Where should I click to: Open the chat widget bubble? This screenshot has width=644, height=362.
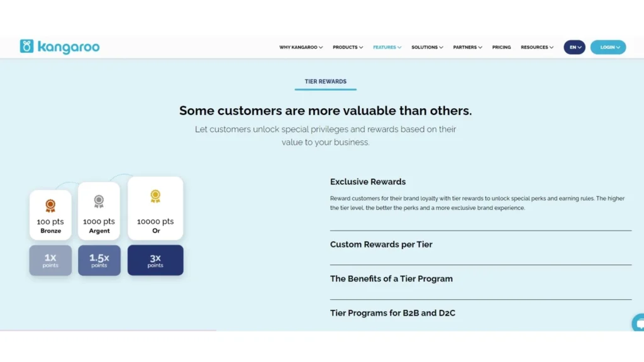[638, 322]
